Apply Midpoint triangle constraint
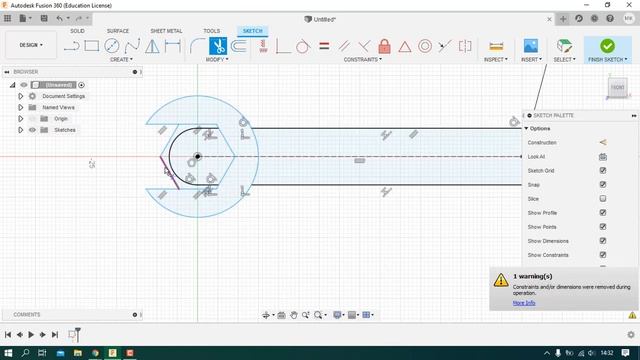640x360 pixels. pos(404,47)
